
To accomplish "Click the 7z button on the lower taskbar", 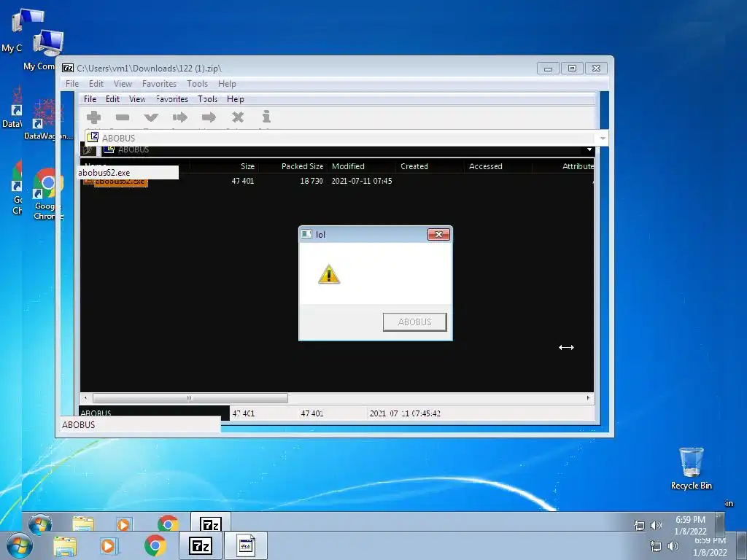I will [x=201, y=545].
